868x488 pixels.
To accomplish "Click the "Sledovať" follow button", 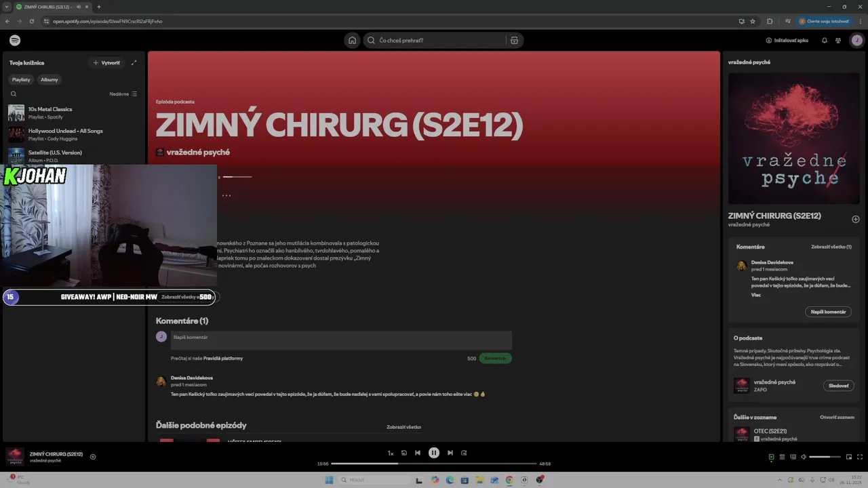I will (x=839, y=386).
